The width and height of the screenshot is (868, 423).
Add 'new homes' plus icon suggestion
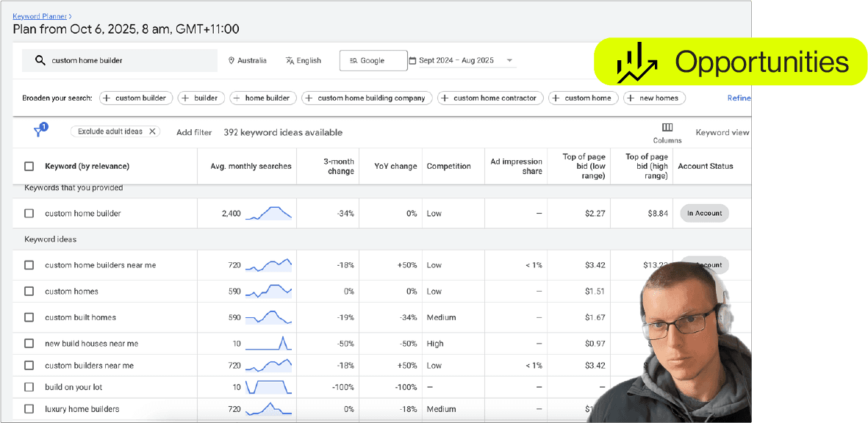(631, 98)
